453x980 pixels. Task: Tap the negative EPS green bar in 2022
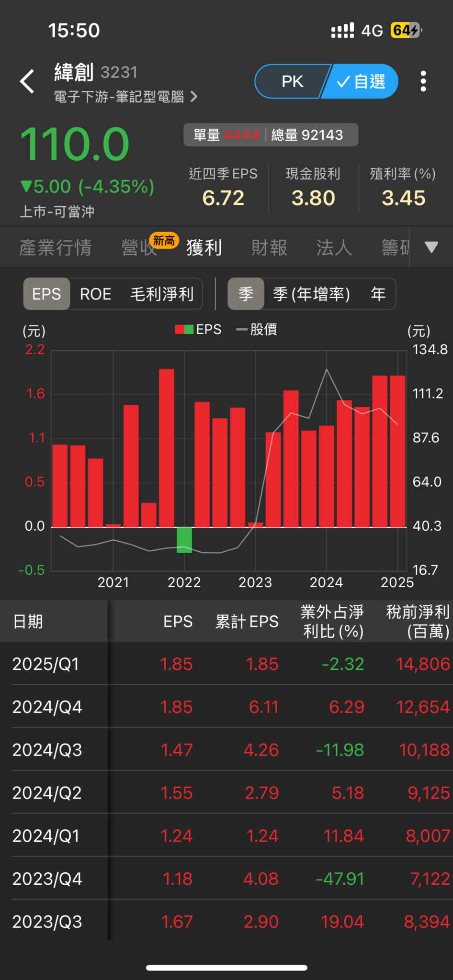[184, 540]
